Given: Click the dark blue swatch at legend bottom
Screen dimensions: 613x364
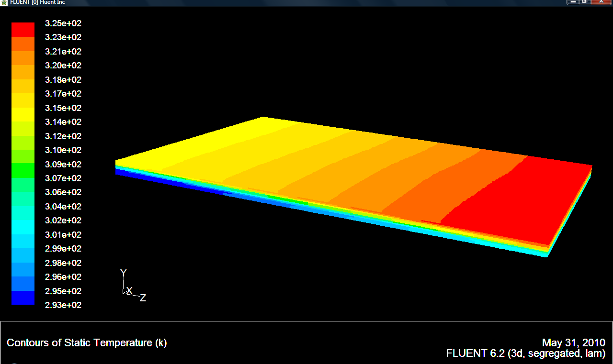Looking at the screenshot, I should (23, 298).
